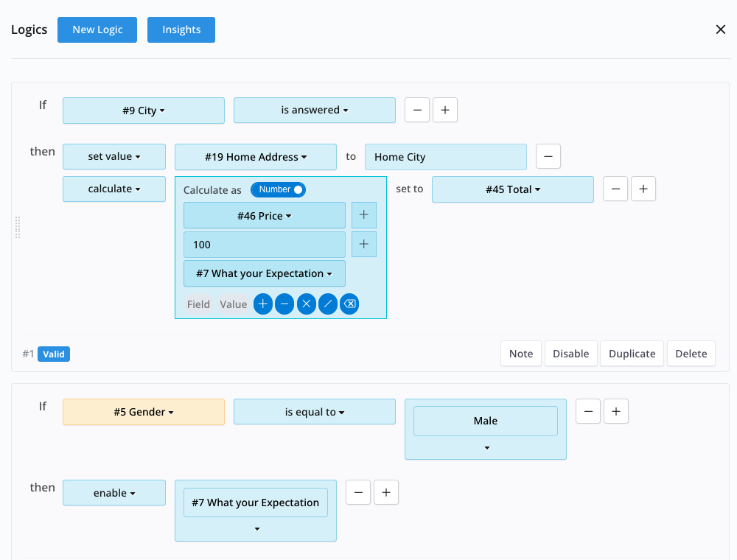
Task: Click the backspace icon in calculator
Action: tap(349, 304)
